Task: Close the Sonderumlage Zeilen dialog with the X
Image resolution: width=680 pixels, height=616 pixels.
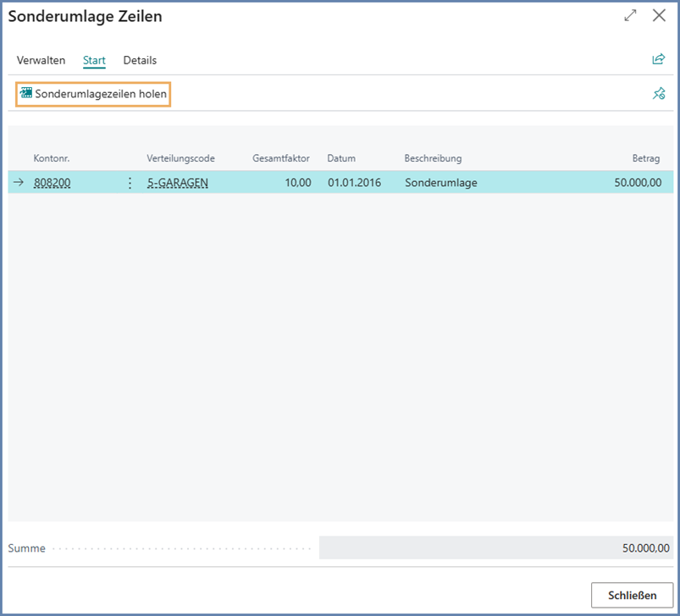Action: pyautogui.click(x=659, y=16)
